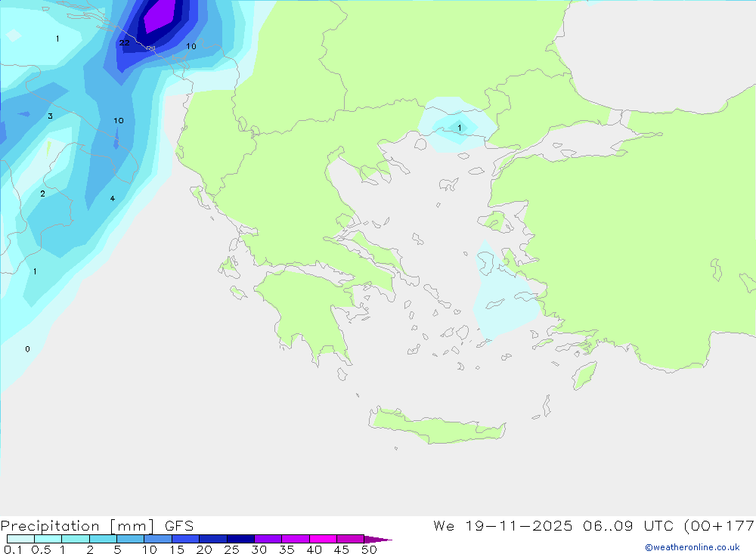Screen dimensions: 756x554
Task: Select the 35–40 mm violet legend box
Action: (296, 539)
